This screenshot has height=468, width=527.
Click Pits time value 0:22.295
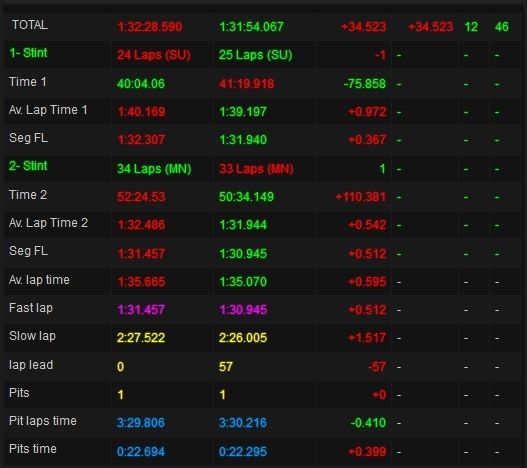[x=243, y=452]
